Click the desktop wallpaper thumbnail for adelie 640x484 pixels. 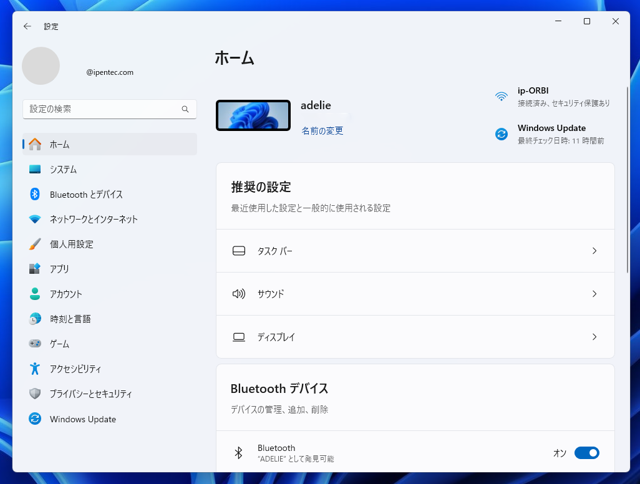click(x=253, y=115)
